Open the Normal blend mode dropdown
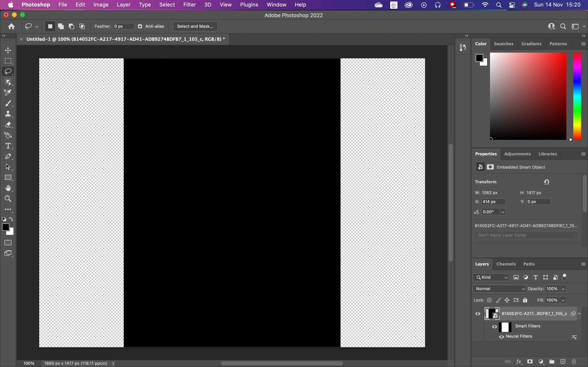Viewport: 588px width, 367px height. click(x=500, y=289)
